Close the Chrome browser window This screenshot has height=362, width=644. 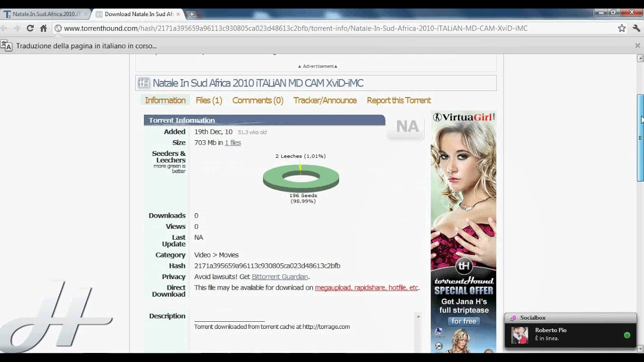(x=631, y=13)
